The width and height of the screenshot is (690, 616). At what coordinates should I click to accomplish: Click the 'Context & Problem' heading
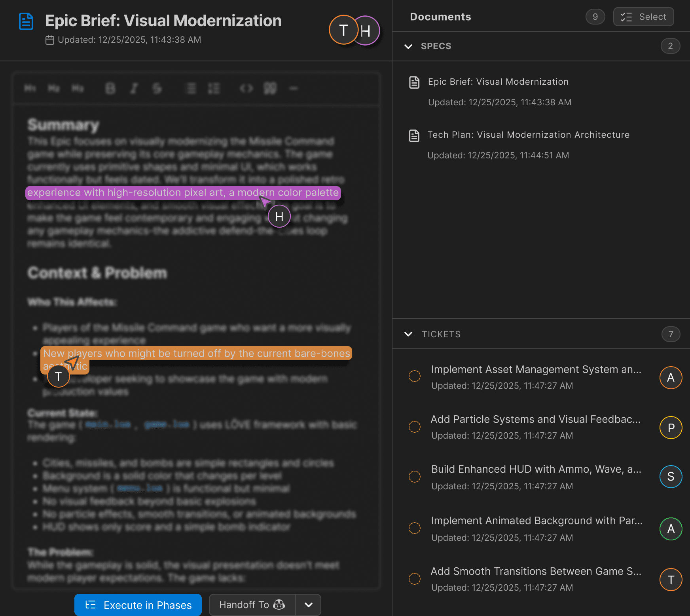point(97,273)
